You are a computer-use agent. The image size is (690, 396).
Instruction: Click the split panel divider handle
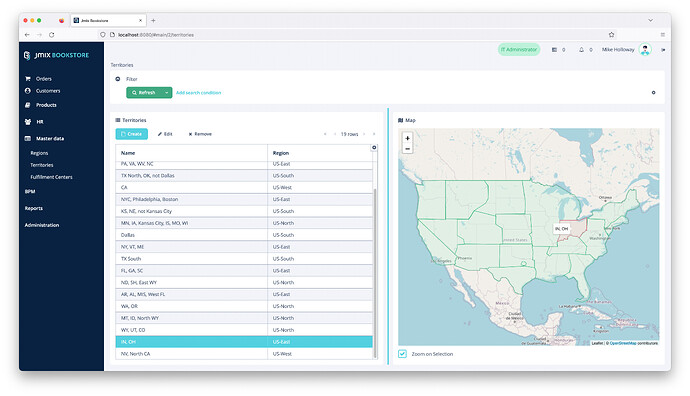point(388,236)
